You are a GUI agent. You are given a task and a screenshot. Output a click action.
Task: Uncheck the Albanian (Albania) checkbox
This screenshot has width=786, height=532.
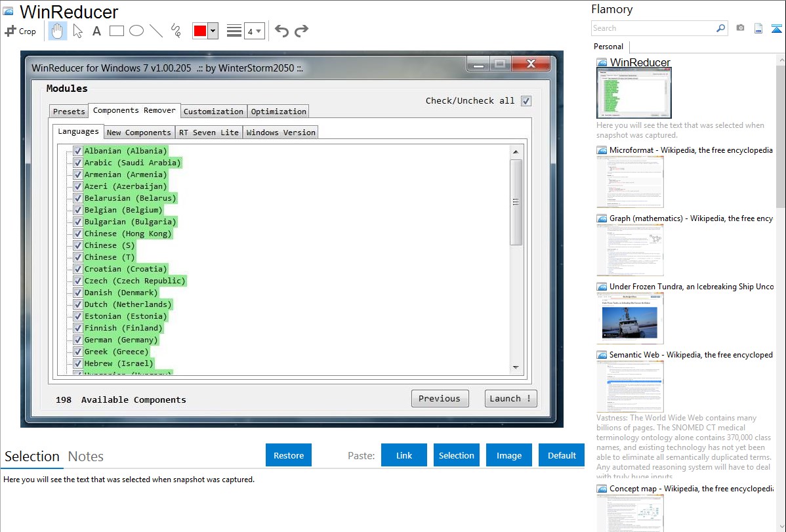77,150
